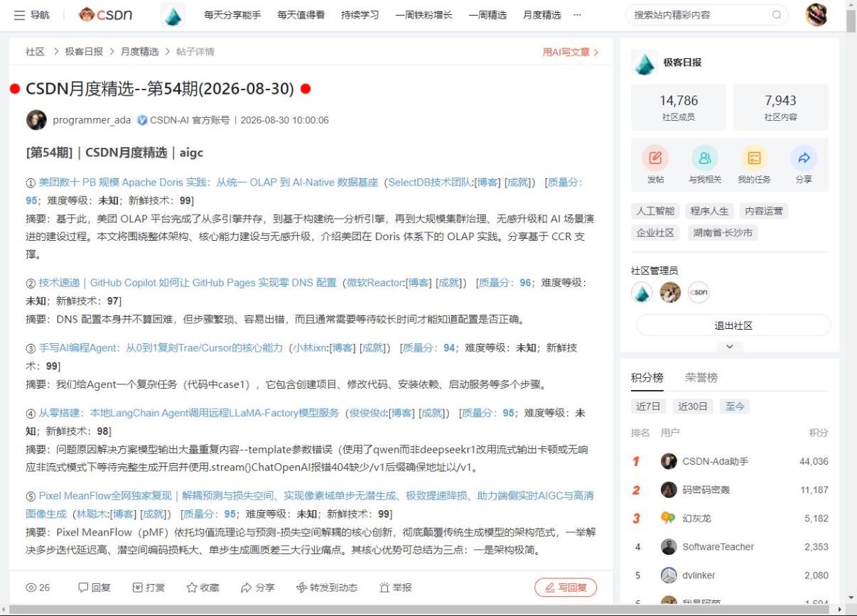Click the 湖南省·长沙市 tag

[x=722, y=233]
